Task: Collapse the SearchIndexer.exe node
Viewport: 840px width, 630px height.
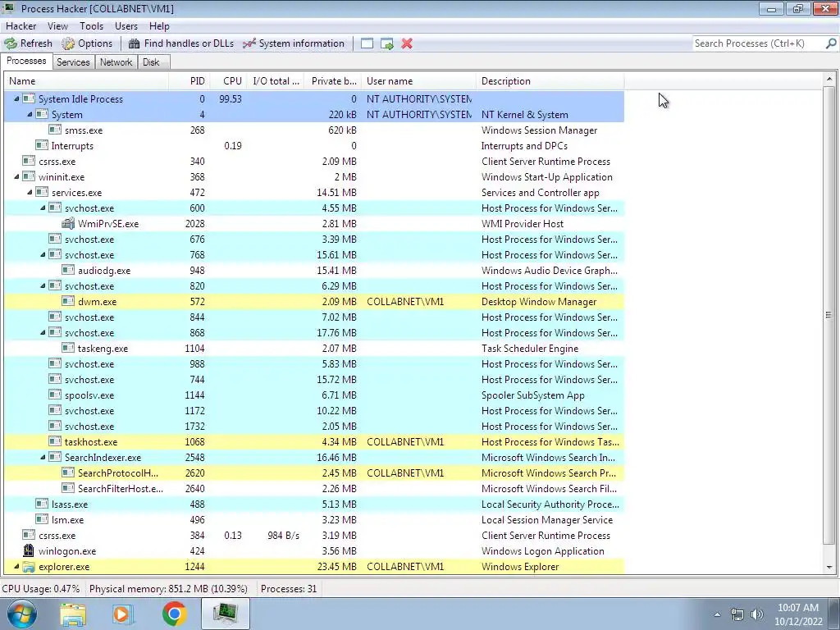Action: coord(43,457)
